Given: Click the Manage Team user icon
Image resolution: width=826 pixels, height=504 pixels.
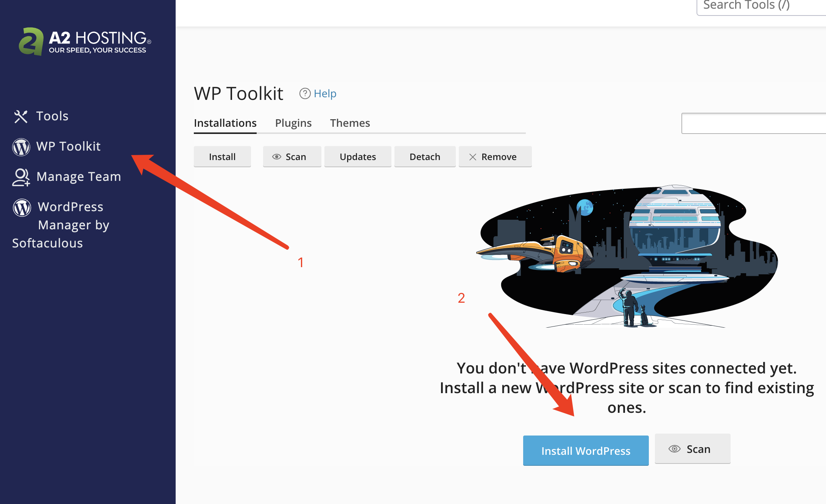Looking at the screenshot, I should 21,177.
